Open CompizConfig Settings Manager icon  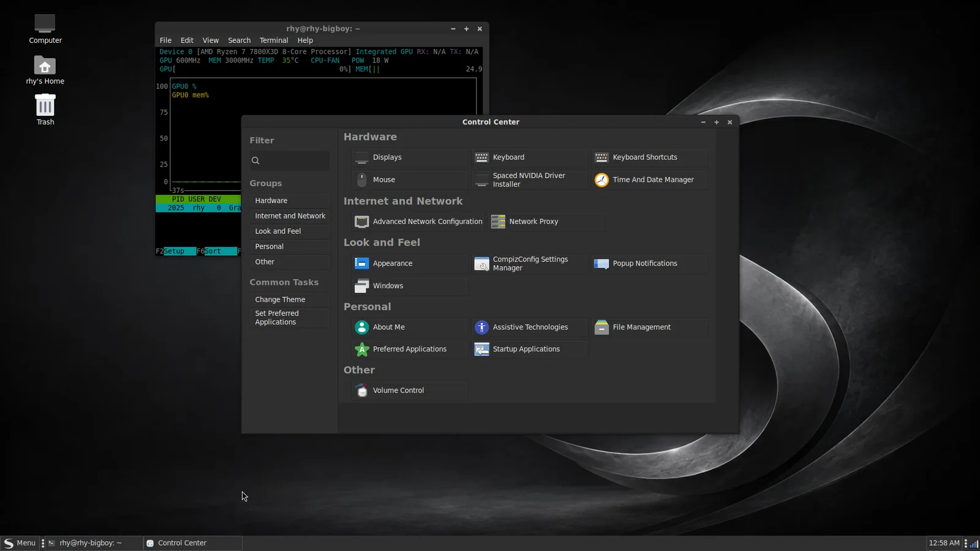482,263
